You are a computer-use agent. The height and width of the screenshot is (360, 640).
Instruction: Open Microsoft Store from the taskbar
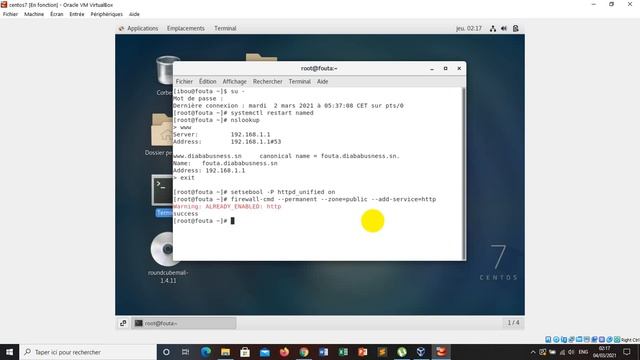(245, 352)
